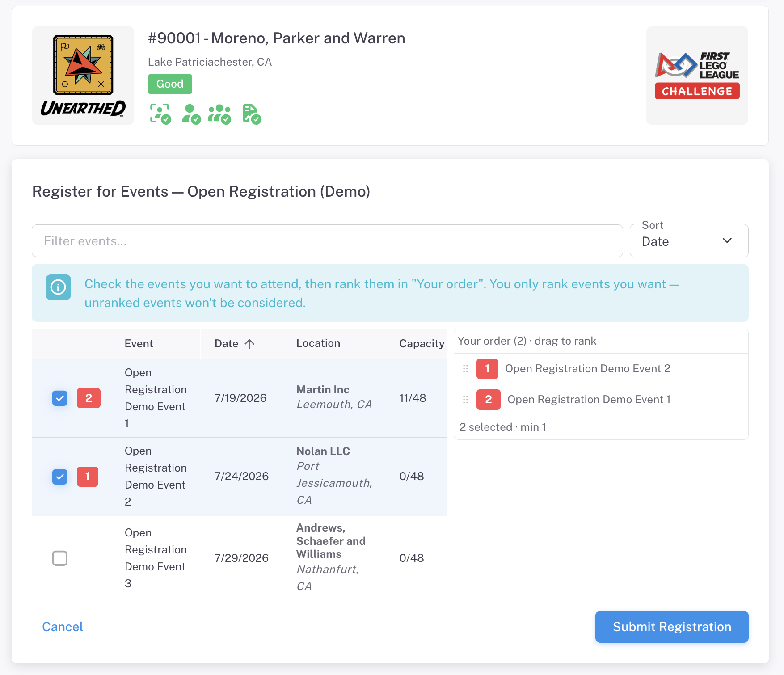Click the 7/19/2026 date cell
The height and width of the screenshot is (675, 784).
240,398
